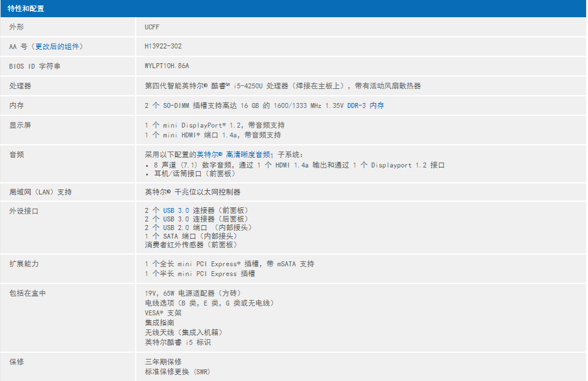Select the 全长 mini PCI Express line
Screen dimensions: 588x381
coord(230,264)
